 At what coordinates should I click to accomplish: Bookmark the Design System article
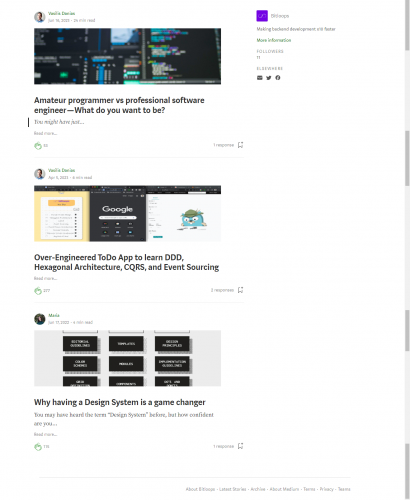coord(240,446)
